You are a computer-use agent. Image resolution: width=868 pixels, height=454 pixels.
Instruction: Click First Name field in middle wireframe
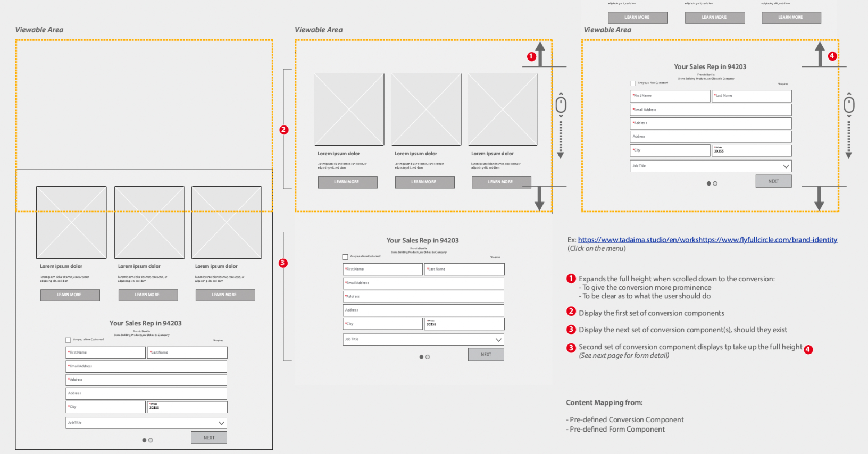[382, 269]
